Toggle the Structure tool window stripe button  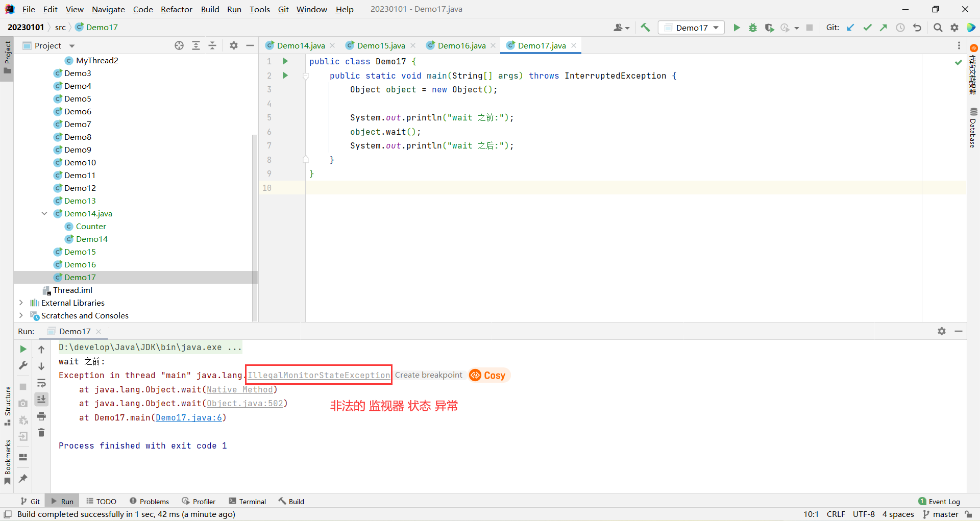[x=7, y=406]
